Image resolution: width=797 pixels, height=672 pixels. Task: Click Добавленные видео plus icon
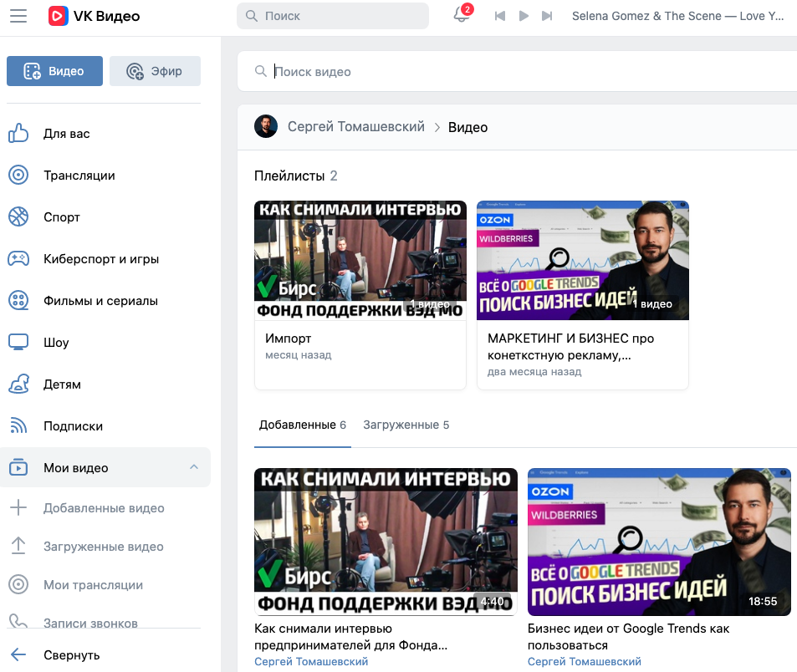pos(18,507)
